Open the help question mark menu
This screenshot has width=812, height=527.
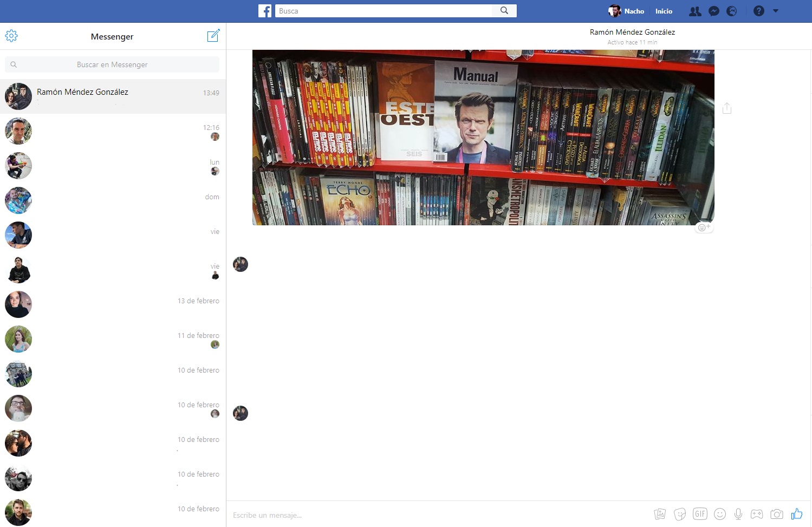(759, 11)
